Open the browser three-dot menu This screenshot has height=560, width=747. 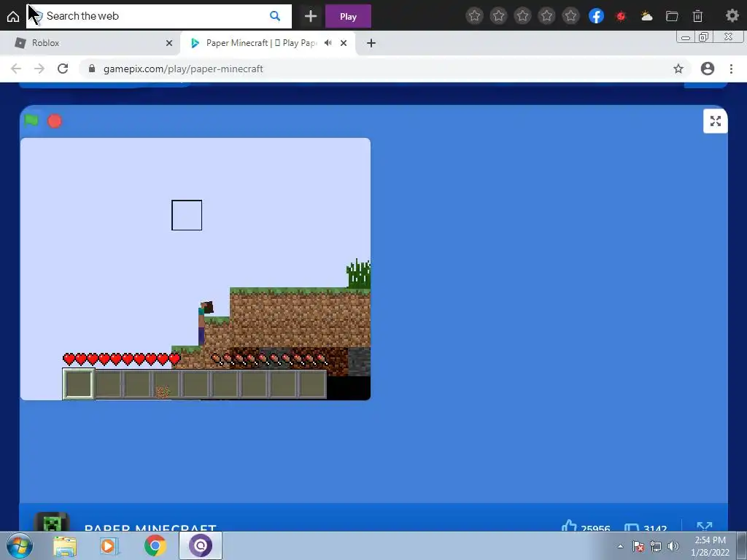pos(731,69)
